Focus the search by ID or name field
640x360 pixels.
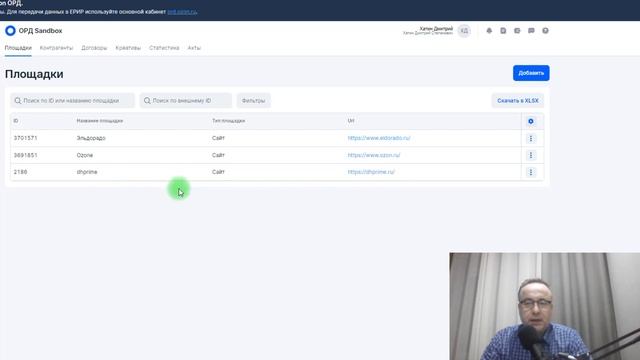pyautogui.click(x=72, y=100)
